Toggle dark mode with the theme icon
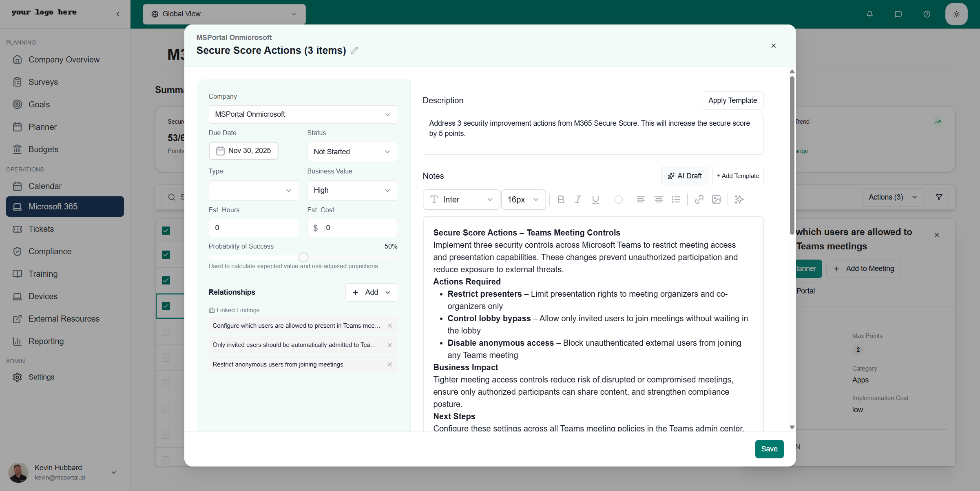Viewport: 980px width, 491px height. tap(956, 13)
